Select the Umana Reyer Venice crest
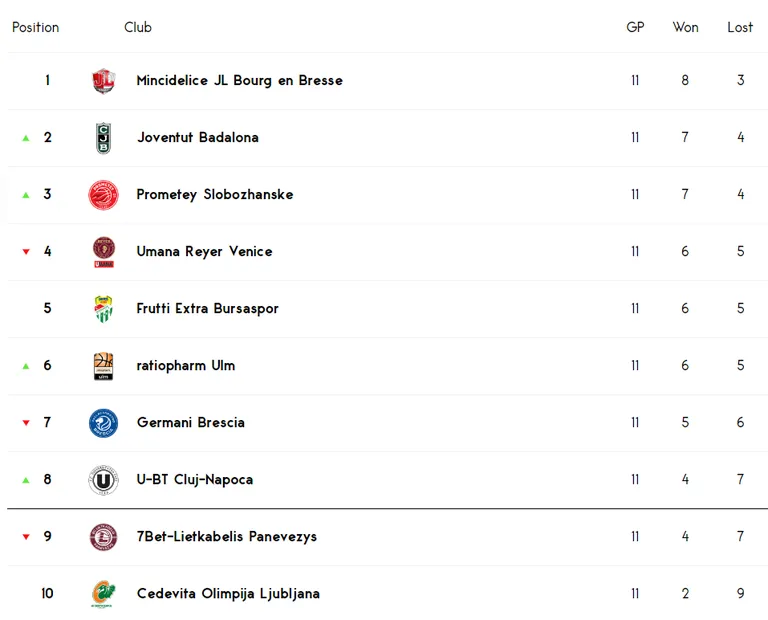The image size is (768, 620). coord(103,252)
